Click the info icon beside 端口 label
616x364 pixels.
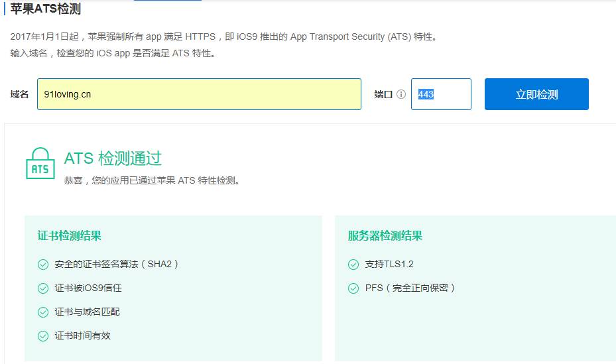point(401,95)
